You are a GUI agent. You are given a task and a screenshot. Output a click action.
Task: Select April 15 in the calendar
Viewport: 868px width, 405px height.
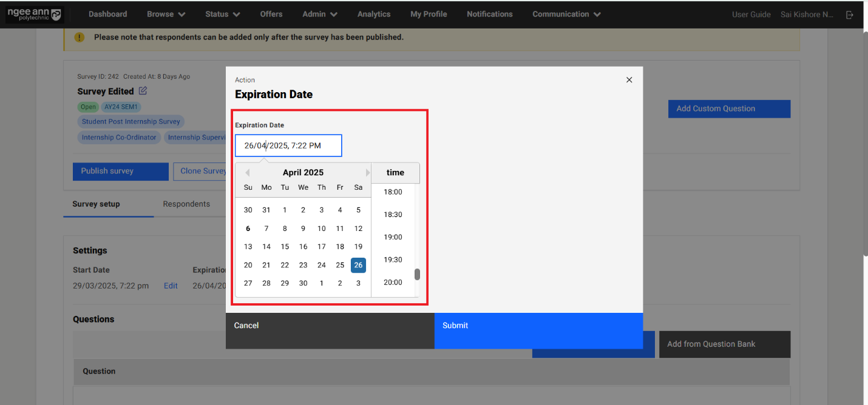(x=285, y=247)
